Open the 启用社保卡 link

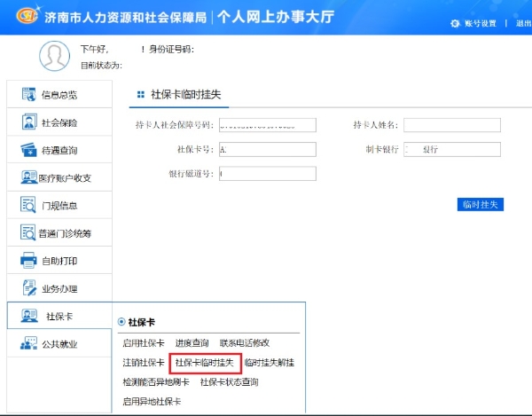tap(144, 343)
